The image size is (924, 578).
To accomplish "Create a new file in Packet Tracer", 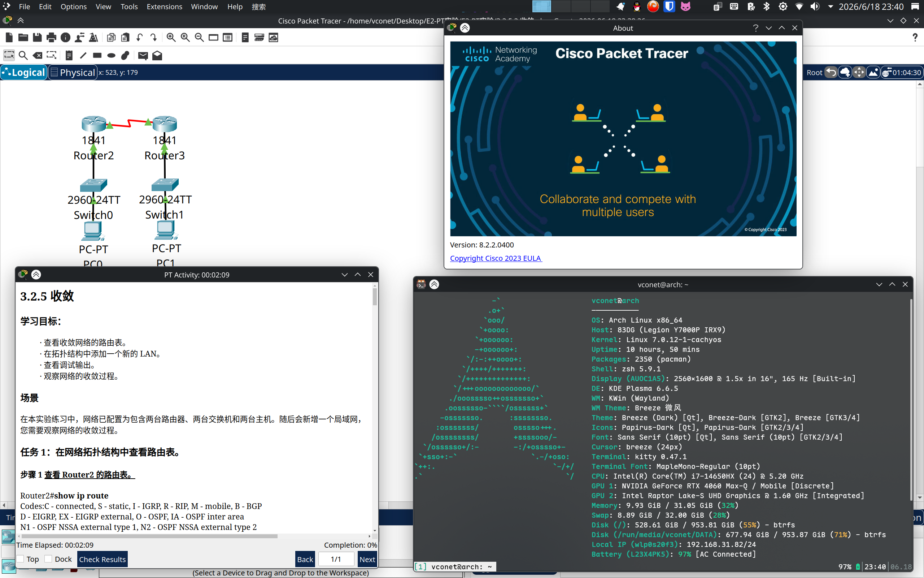I will tap(9, 38).
